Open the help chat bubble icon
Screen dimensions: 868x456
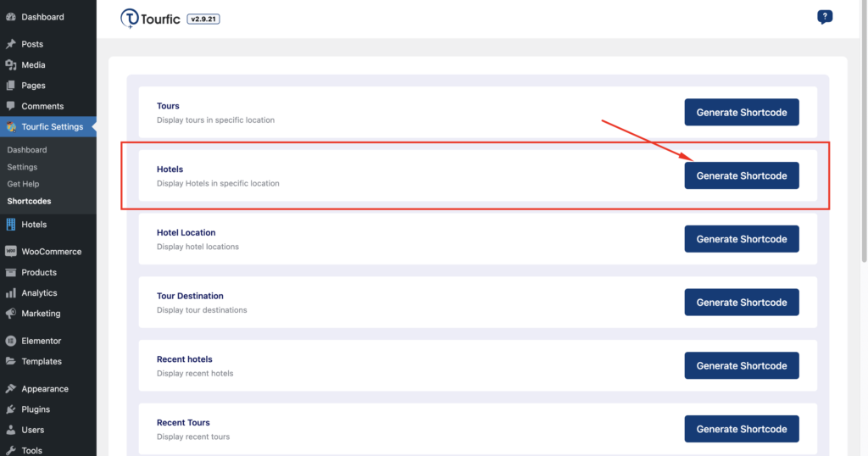[824, 17]
